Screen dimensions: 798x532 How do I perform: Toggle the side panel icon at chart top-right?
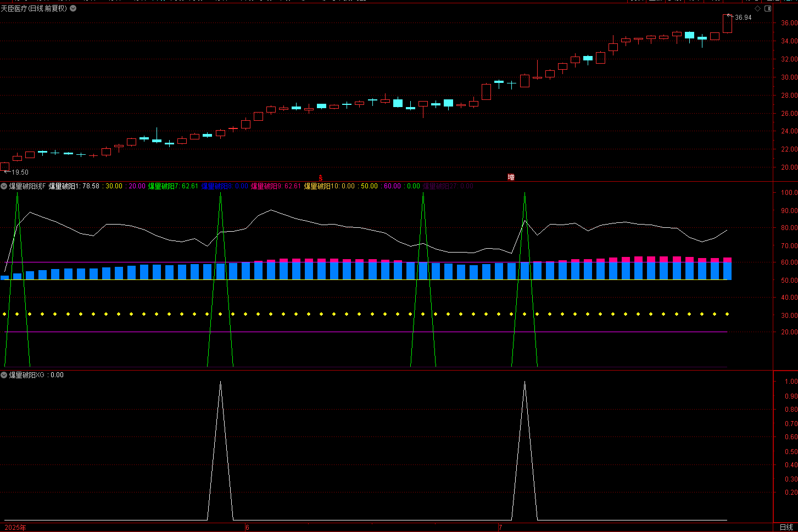768,8
